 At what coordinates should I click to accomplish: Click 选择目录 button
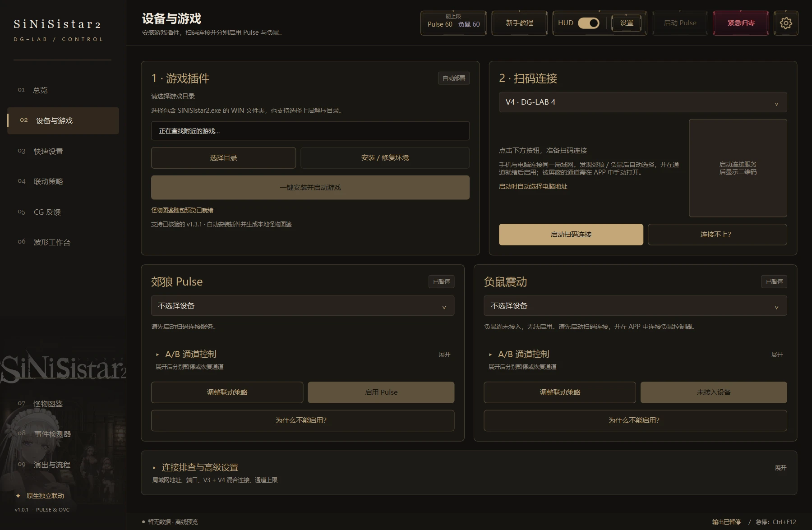click(x=223, y=158)
